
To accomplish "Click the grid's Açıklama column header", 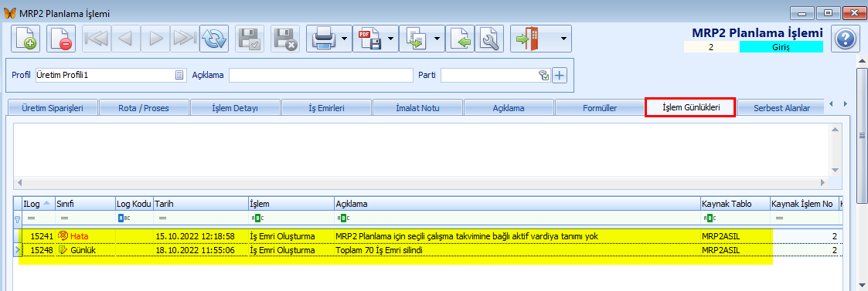I will [x=517, y=204].
